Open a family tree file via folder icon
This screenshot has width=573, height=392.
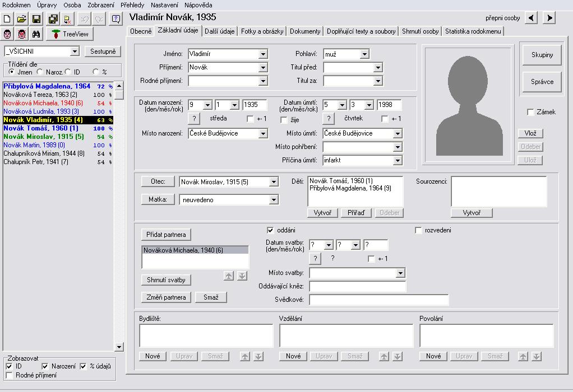[21, 19]
